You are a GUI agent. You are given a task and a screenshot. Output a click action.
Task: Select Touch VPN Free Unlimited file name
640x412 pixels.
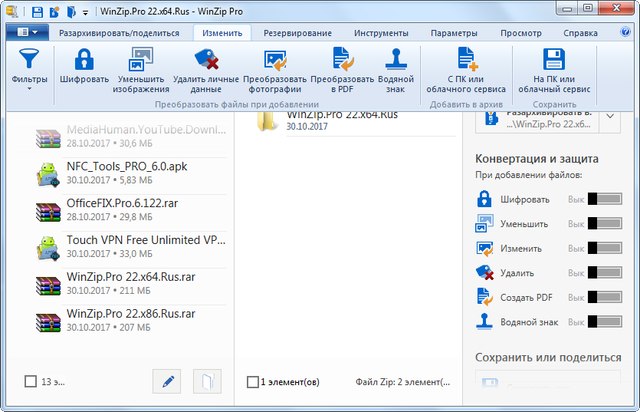click(x=146, y=240)
